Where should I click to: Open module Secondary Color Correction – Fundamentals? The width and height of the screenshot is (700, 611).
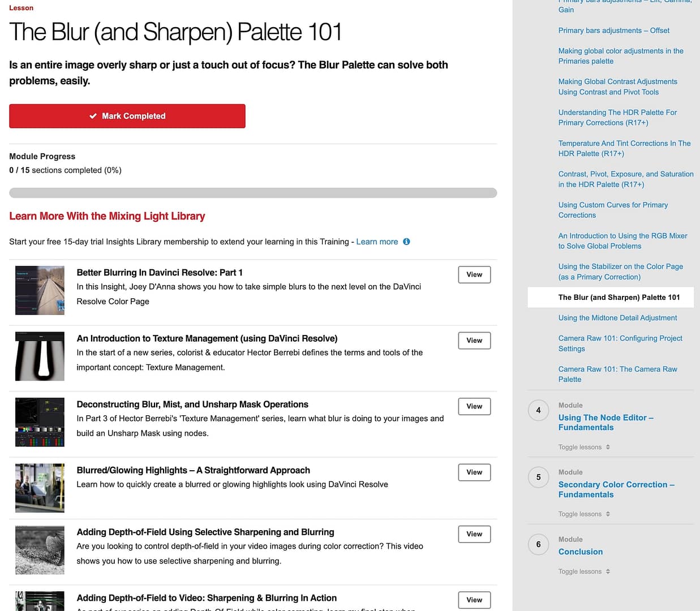pos(616,489)
